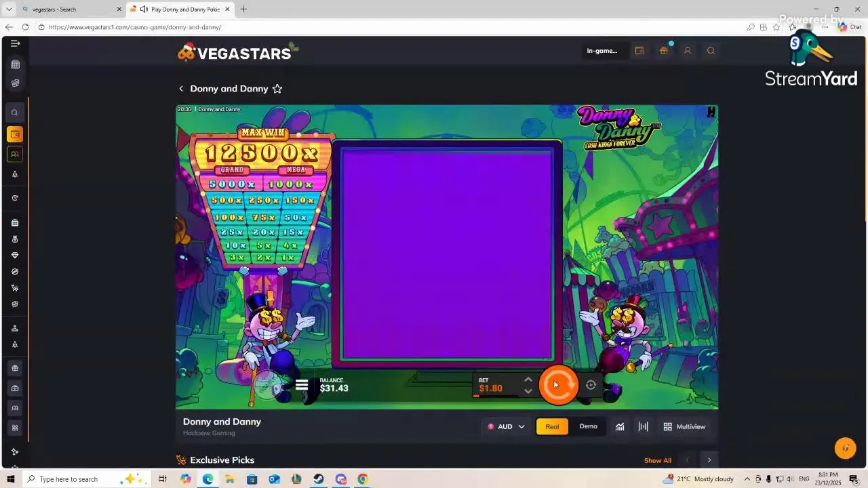
Task: Reload the page
Action: [25, 27]
